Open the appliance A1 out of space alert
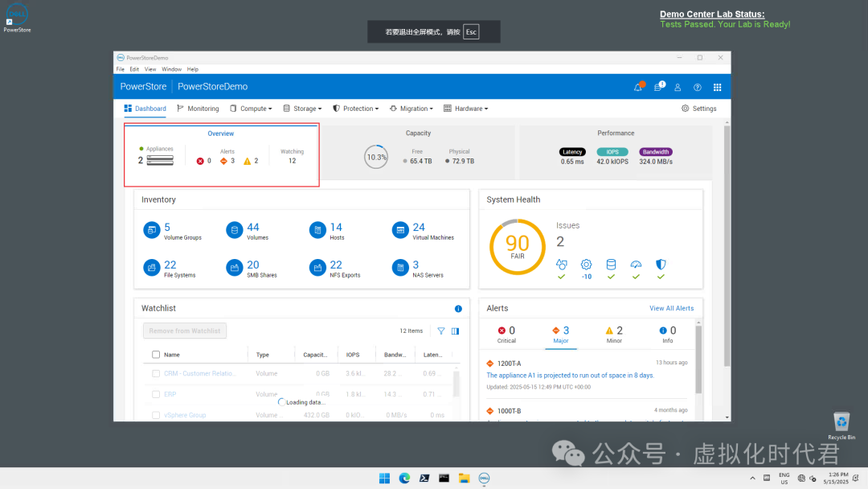Screen dimensions: 868x489 (570, 376)
